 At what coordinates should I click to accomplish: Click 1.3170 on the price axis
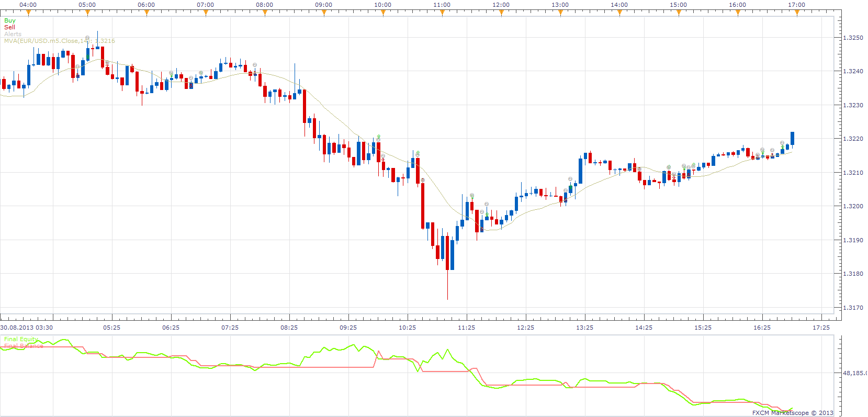[853, 308]
